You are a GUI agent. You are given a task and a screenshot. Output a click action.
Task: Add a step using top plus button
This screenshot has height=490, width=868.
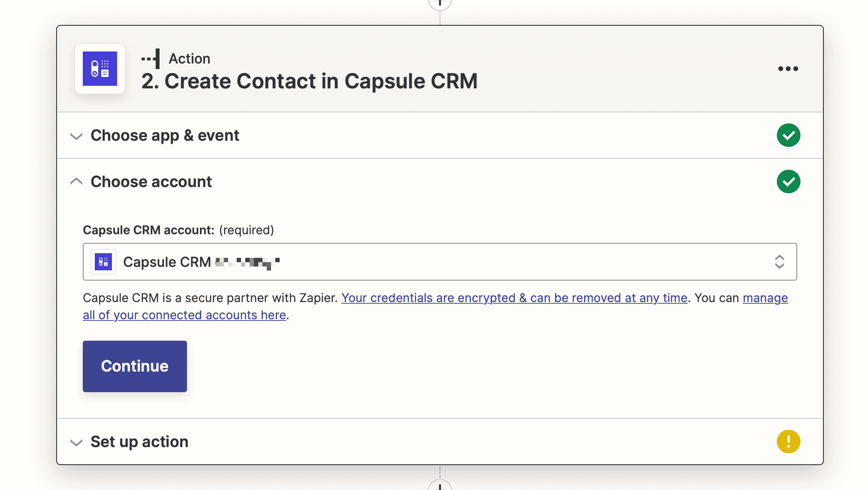440,3
